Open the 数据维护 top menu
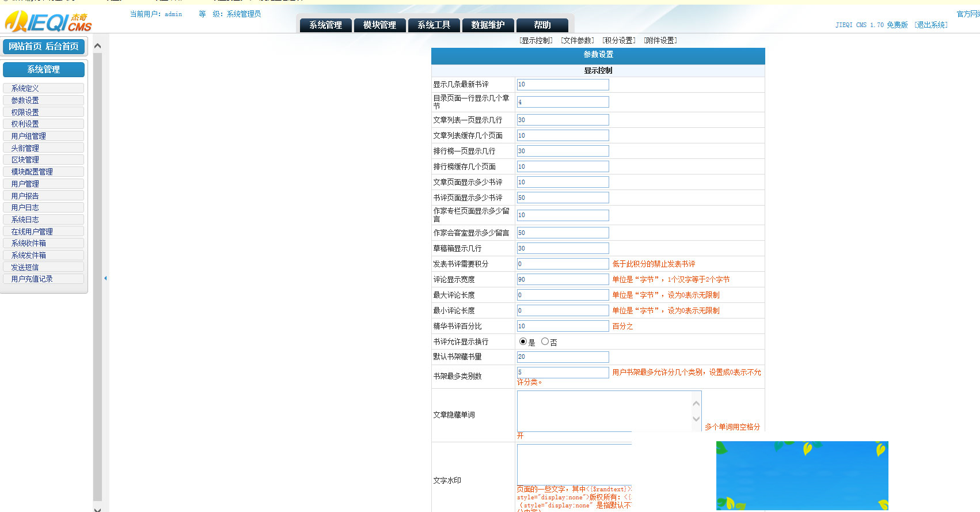 click(x=488, y=25)
